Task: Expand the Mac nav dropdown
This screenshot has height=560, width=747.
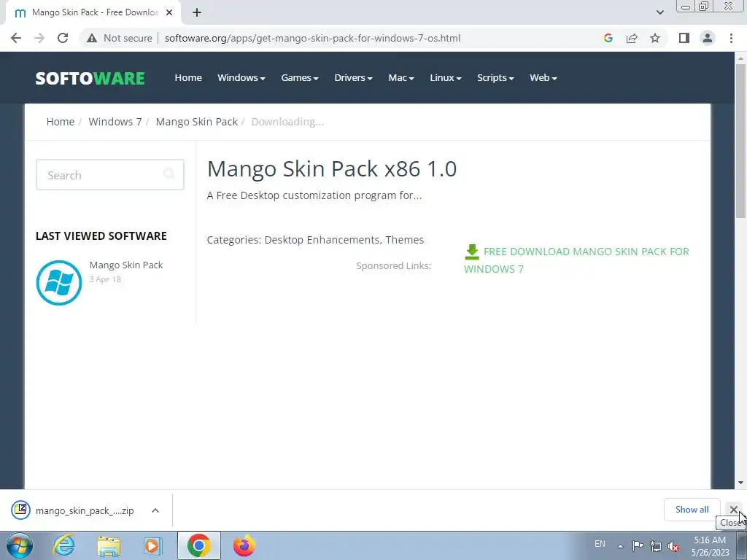Action: coord(401,77)
